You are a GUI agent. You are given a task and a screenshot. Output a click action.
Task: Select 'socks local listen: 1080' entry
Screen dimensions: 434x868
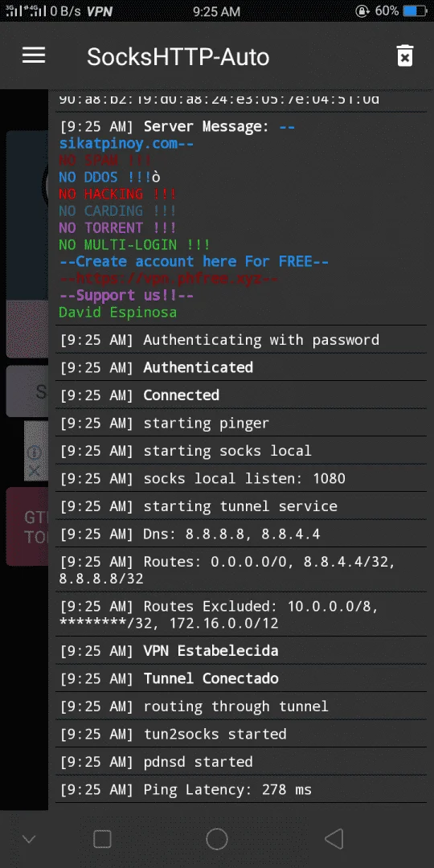click(241, 478)
